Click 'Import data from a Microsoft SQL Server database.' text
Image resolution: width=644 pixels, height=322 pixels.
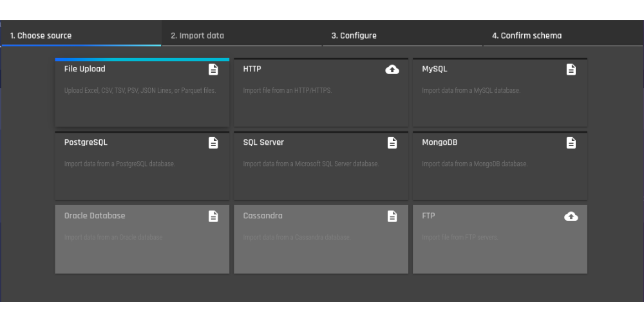coord(311,164)
